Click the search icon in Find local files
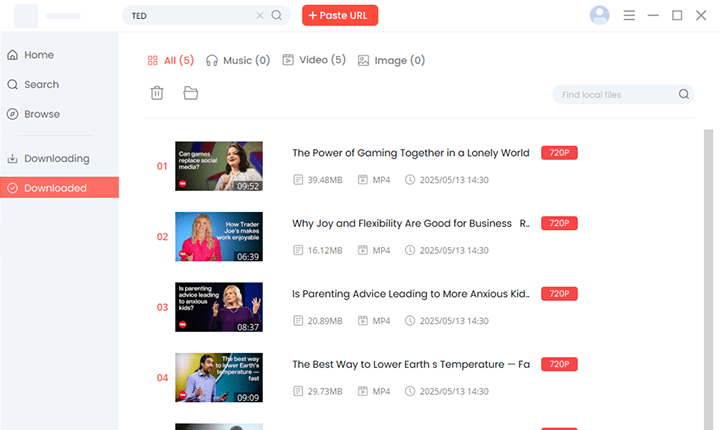 [x=684, y=94]
